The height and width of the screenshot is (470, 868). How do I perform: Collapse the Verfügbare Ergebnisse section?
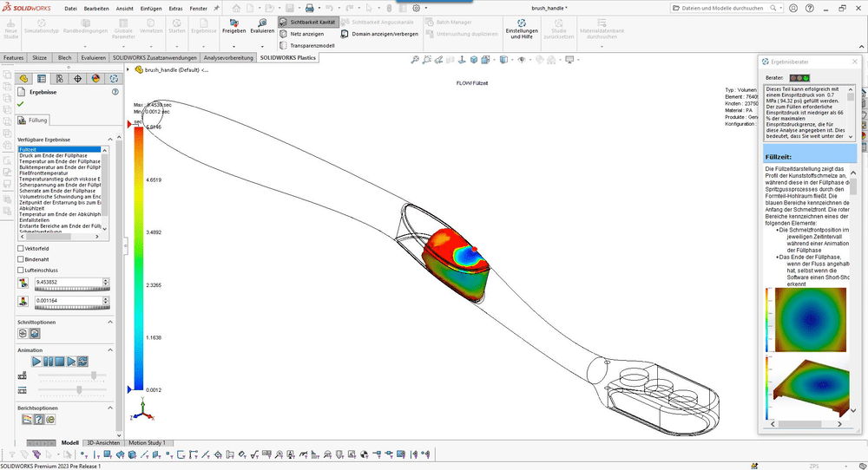click(109, 140)
